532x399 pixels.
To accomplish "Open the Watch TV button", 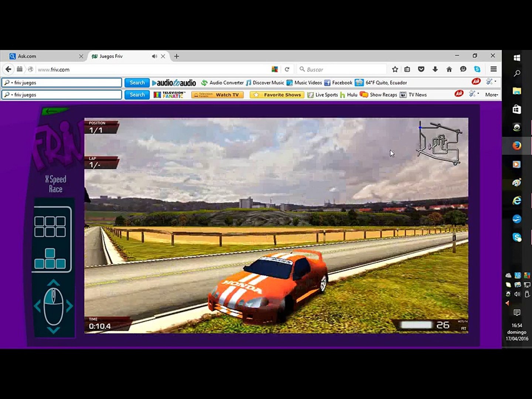I will (218, 95).
